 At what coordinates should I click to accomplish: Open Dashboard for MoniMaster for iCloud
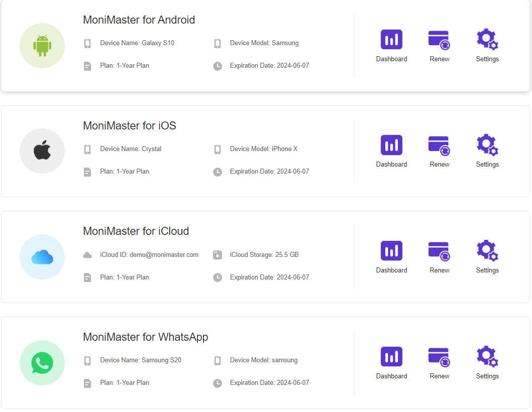pyautogui.click(x=391, y=251)
